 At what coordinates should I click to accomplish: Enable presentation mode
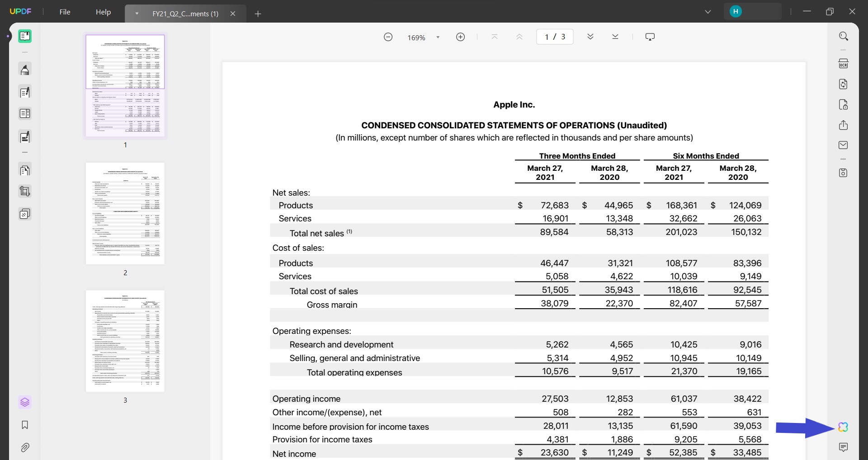tap(650, 37)
